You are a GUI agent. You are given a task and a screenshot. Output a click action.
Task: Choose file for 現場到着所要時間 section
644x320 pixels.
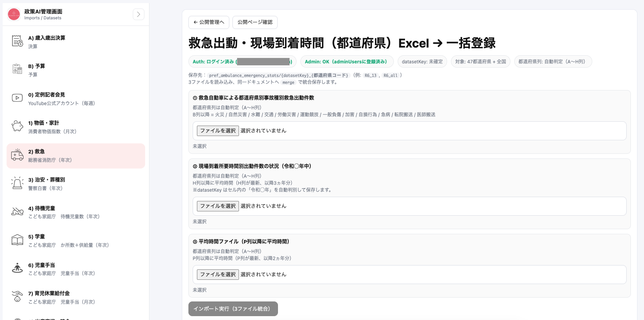click(x=218, y=206)
